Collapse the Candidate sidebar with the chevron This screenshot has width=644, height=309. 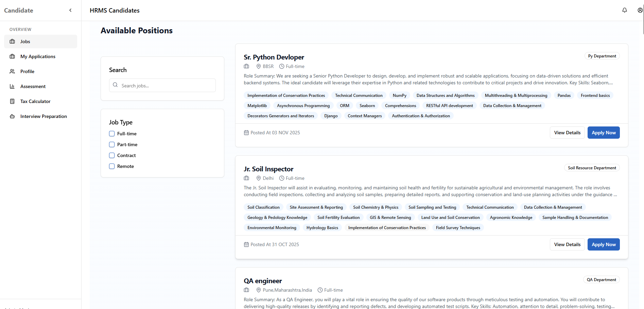pos(70,10)
